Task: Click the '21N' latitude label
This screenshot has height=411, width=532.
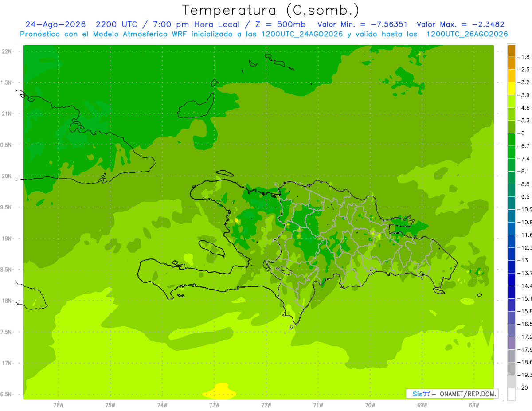Action: (7, 114)
